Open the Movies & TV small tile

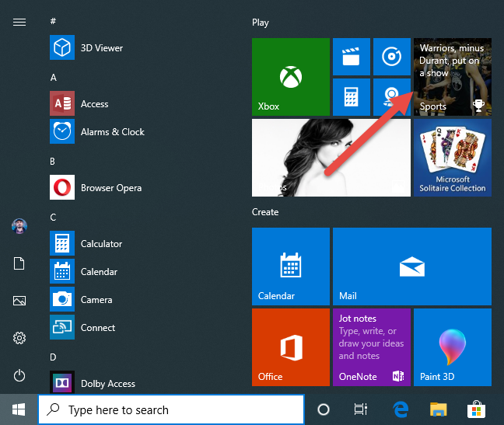tap(352, 57)
